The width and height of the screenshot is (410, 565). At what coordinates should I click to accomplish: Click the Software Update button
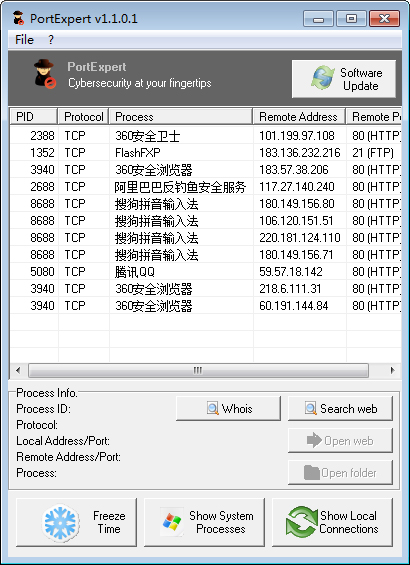click(344, 79)
